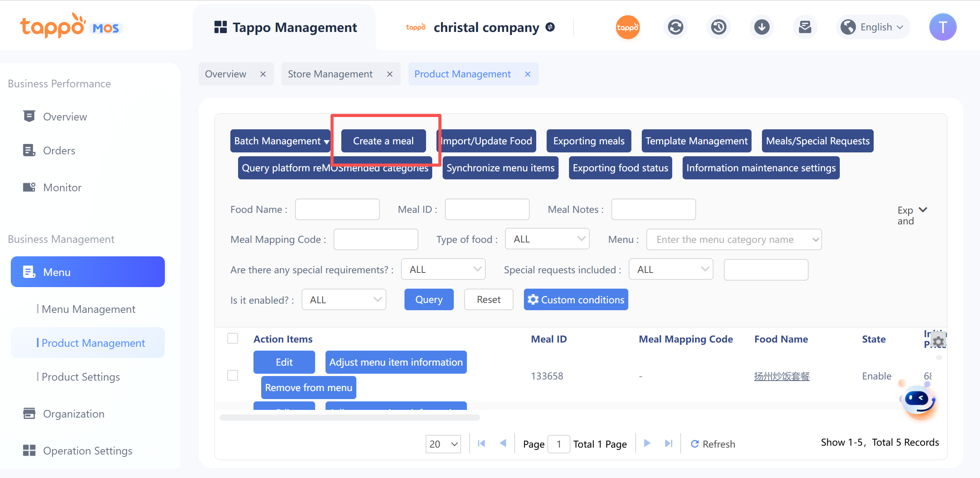This screenshot has width=980, height=478.
Task: Click the download arrow icon in header
Action: pyautogui.click(x=762, y=27)
